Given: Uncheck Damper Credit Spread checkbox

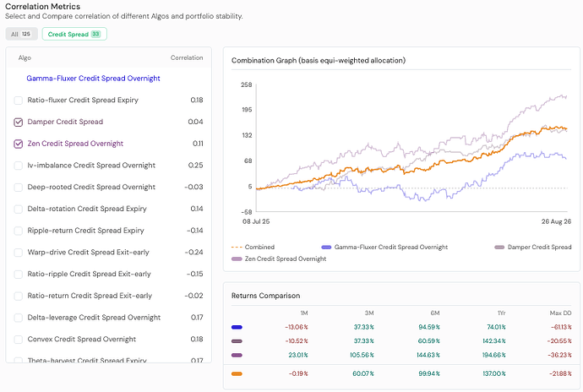Looking at the screenshot, I should (19, 122).
